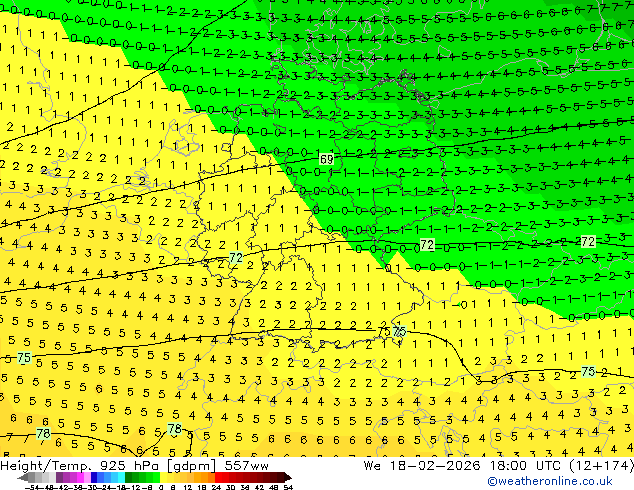Click the dark maroon arrow at the legend's warm end
The width and height of the screenshot is (634, 490).
(x=288, y=477)
